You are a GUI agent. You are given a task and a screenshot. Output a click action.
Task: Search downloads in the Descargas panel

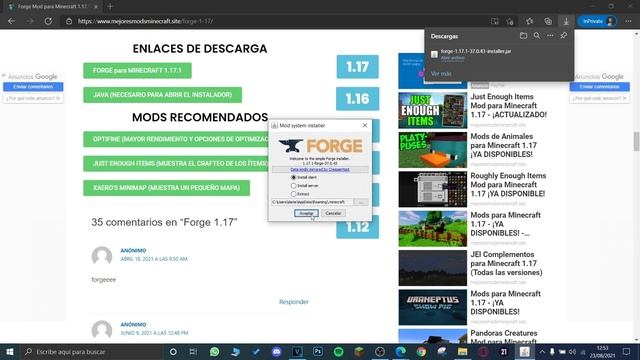(537, 36)
